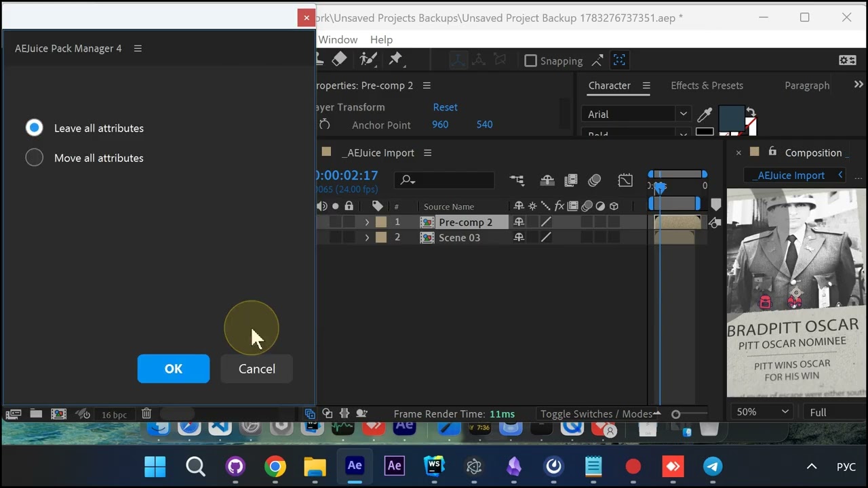
Task: Open the Arial font family dropdown
Action: click(x=683, y=114)
